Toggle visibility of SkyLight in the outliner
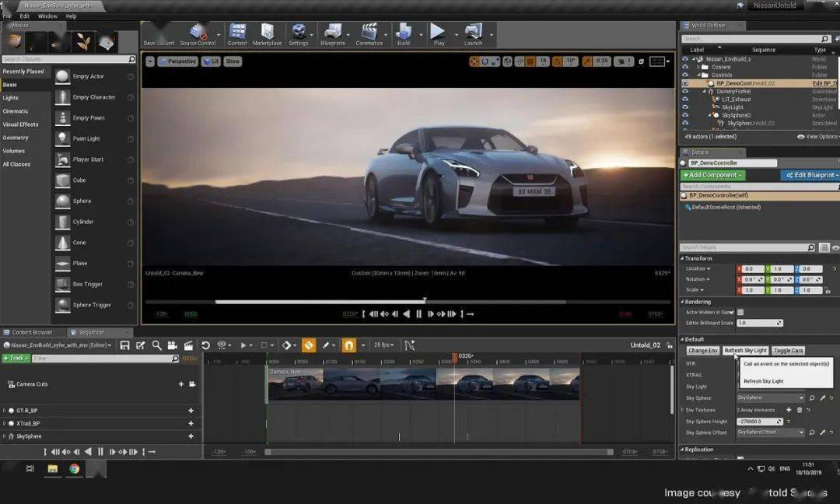Viewport: 840px width, 504px height. click(684, 107)
